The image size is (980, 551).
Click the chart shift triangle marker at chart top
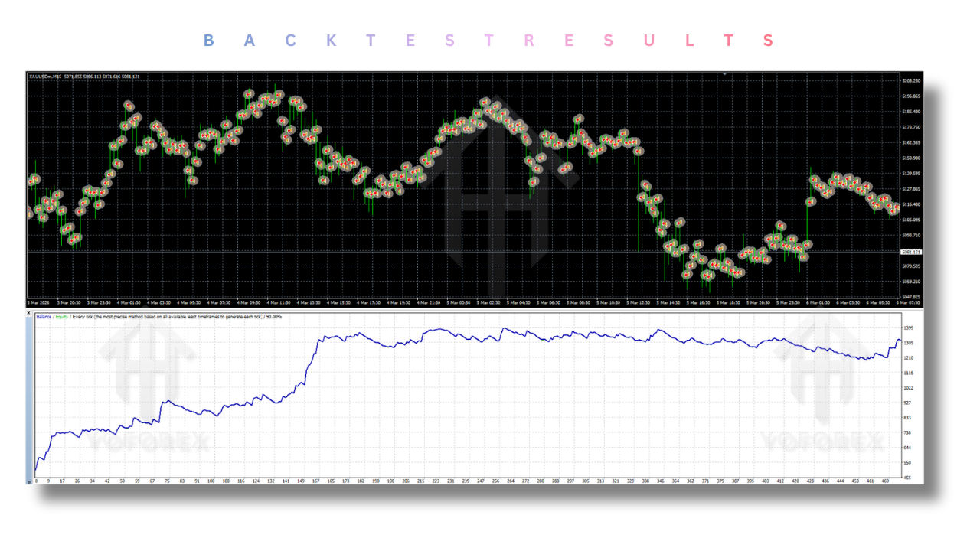[x=724, y=74]
